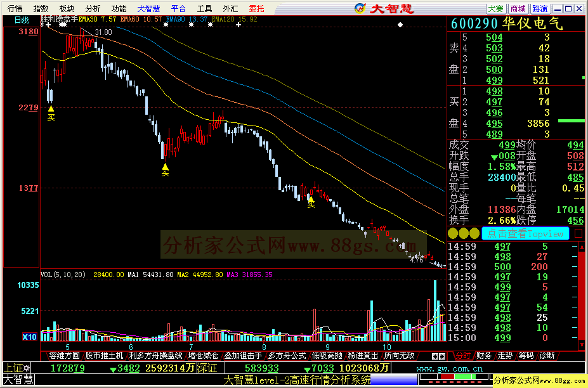Viewport: 588px width, 388px height.
Task: Open the 工具 menu
Action: click(204, 8)
